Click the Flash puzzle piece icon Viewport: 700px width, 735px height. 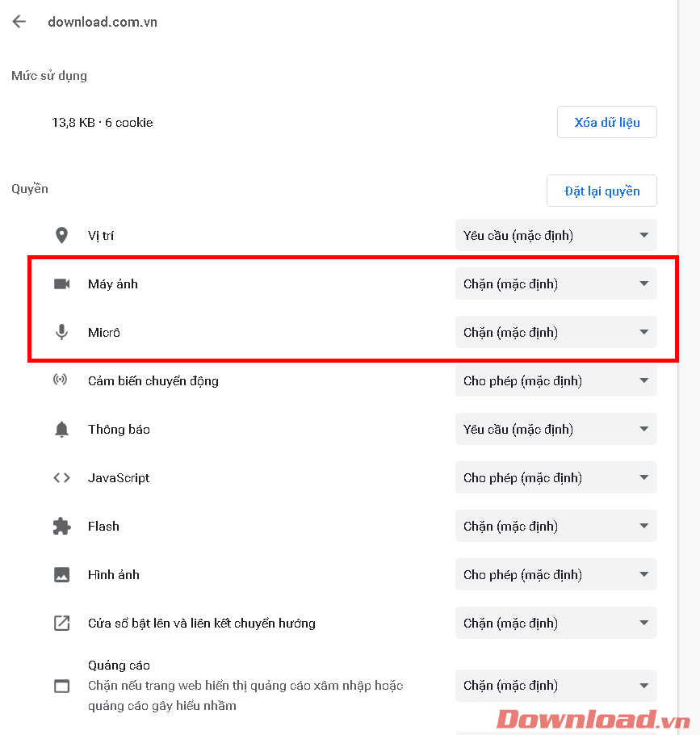point(61,526)
